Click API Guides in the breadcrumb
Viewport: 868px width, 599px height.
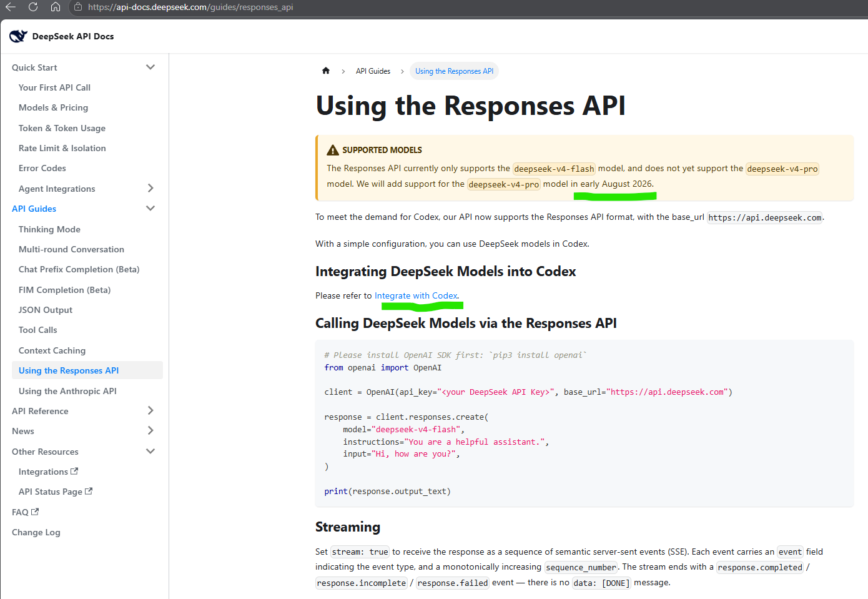(373, 71)
